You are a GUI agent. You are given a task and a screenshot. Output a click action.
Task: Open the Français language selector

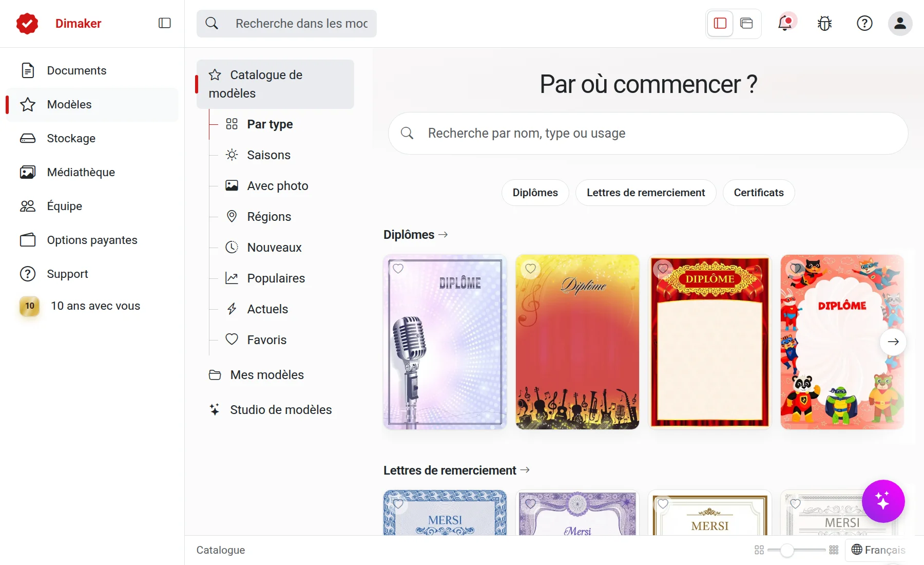[x=878, y=550]
